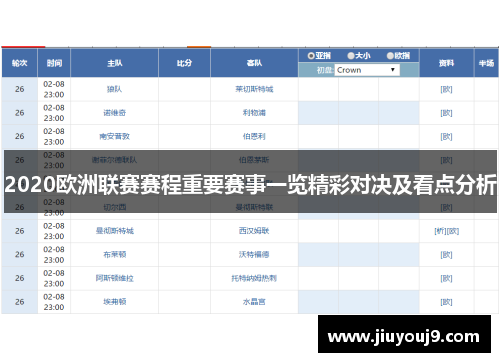Open away team 沃特福德 link
The height and width of the screenshot is (362, 500).
[254, 254]
